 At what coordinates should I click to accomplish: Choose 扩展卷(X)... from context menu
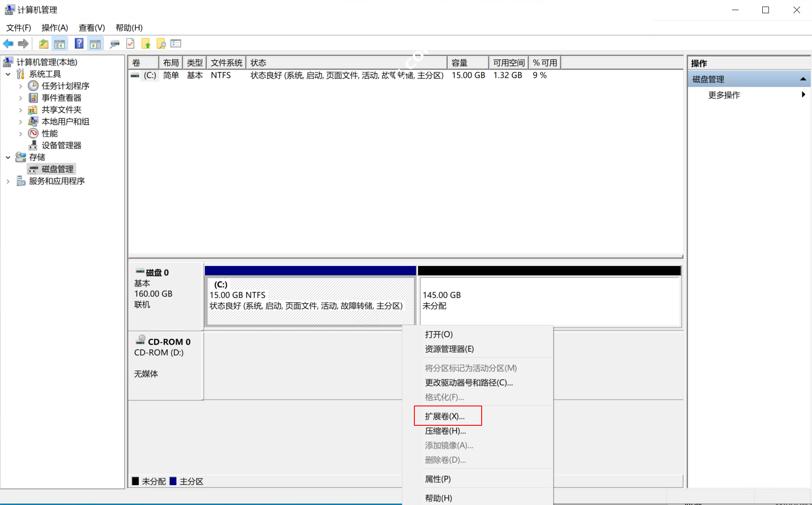click(x=445, y=416)
